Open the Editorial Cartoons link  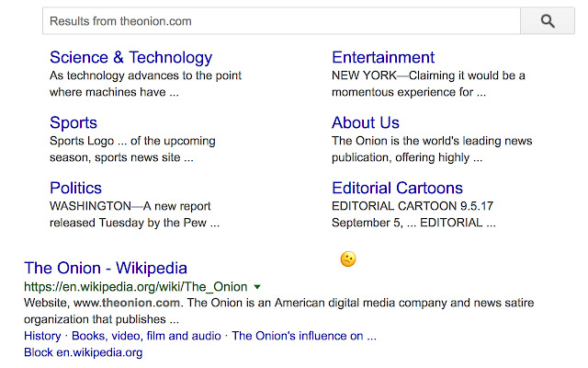pyautogui.click(x=397, y=189)
